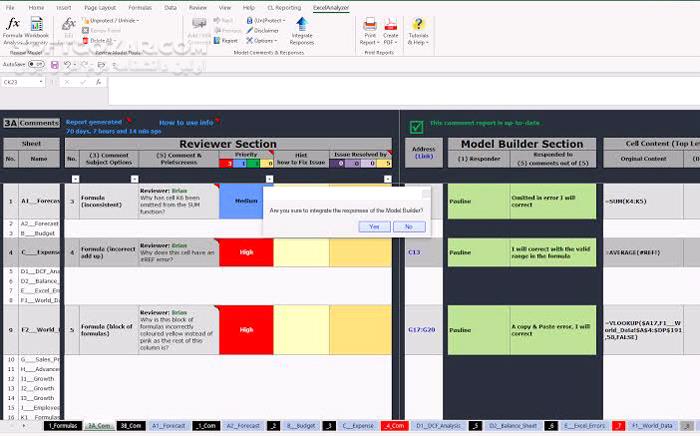Open the Page Layout ribbon tab
Screen dimensions: 700x436
click(100, 8)
